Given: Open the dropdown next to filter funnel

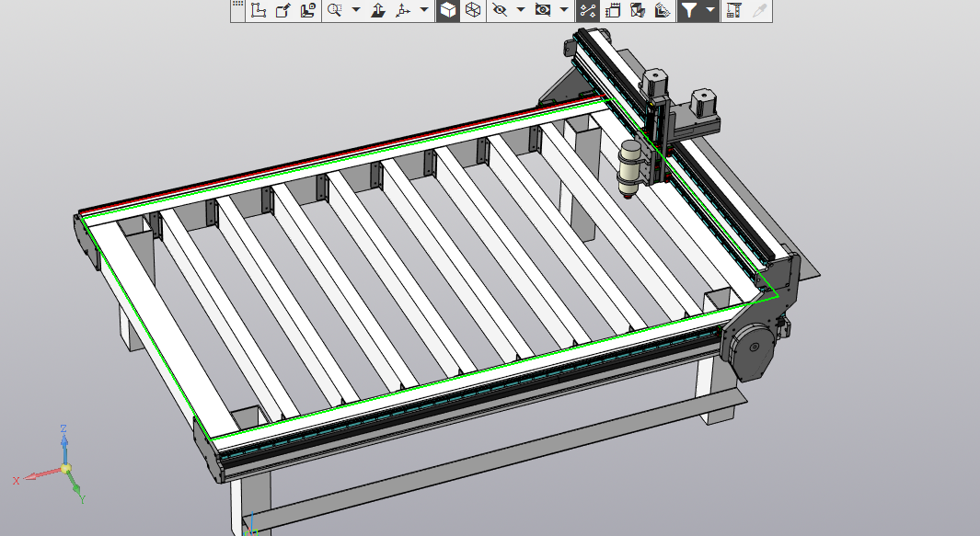Looking at the screenshot, I should [710, 10].
